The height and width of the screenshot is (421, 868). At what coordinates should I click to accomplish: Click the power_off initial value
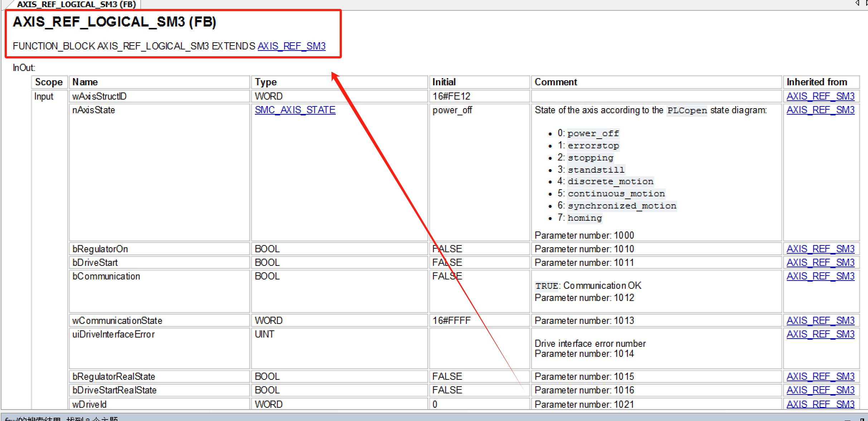click(452, 110)
